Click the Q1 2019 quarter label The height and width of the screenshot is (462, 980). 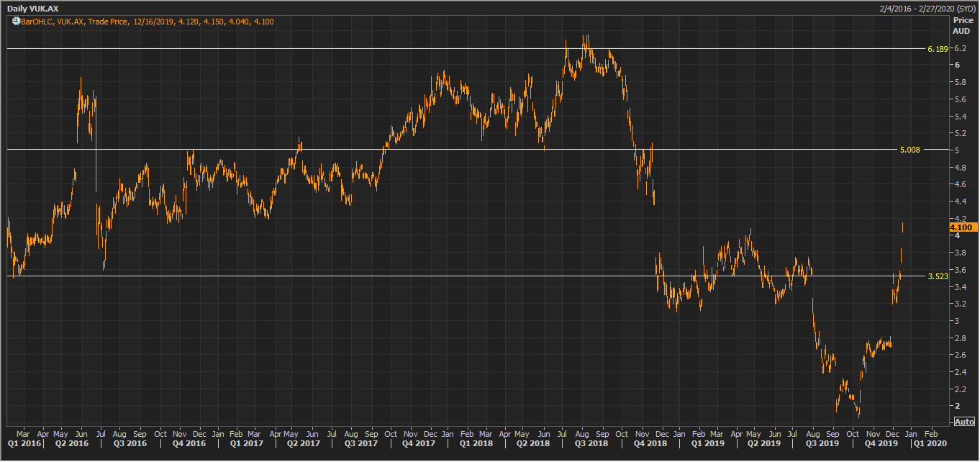point(707,444)
